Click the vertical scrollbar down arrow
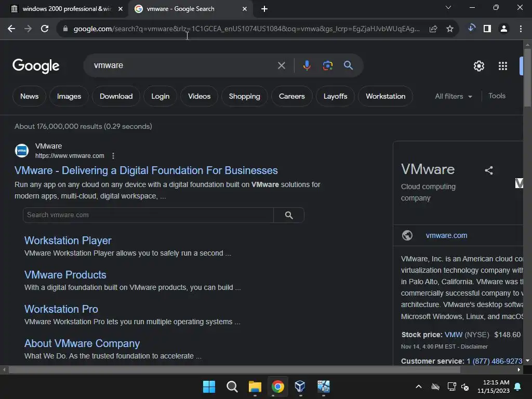Viewport: 532px width, 399px height. click(x=527, y=361)
